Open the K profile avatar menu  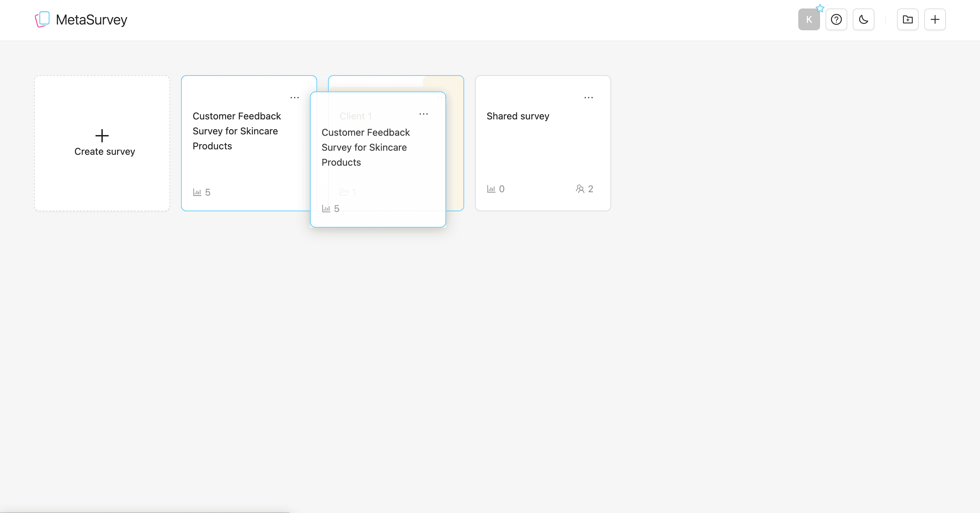point(809,19)
